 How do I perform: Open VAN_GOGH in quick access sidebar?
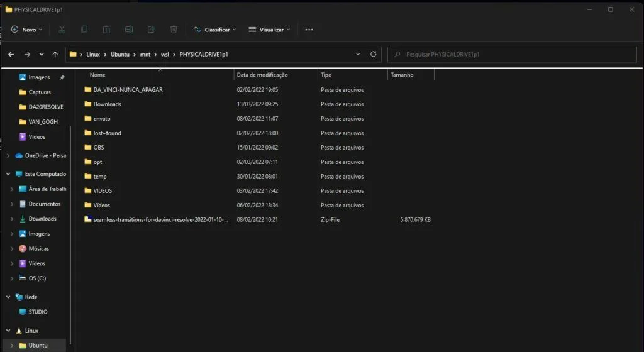click(38, 122)
